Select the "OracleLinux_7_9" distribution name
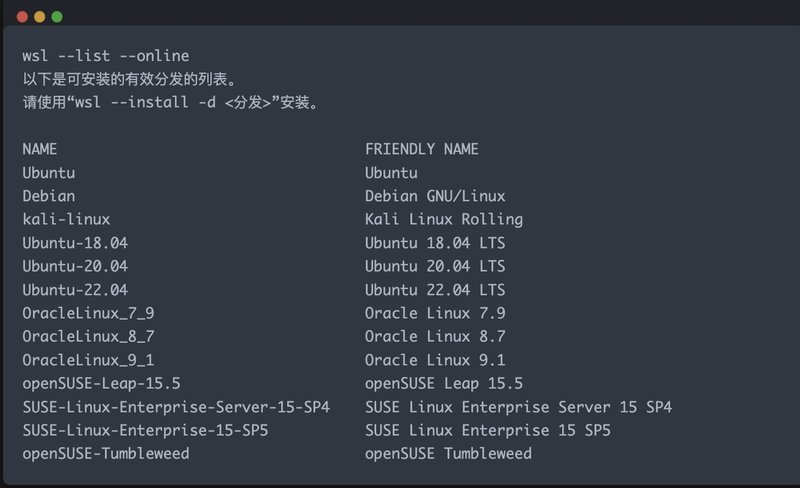This screenshot has height=488, width=800. tap(88, 313)
